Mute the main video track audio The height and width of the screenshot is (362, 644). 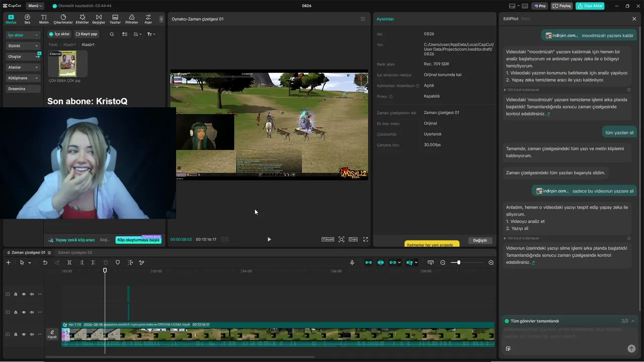pos(32,334)
